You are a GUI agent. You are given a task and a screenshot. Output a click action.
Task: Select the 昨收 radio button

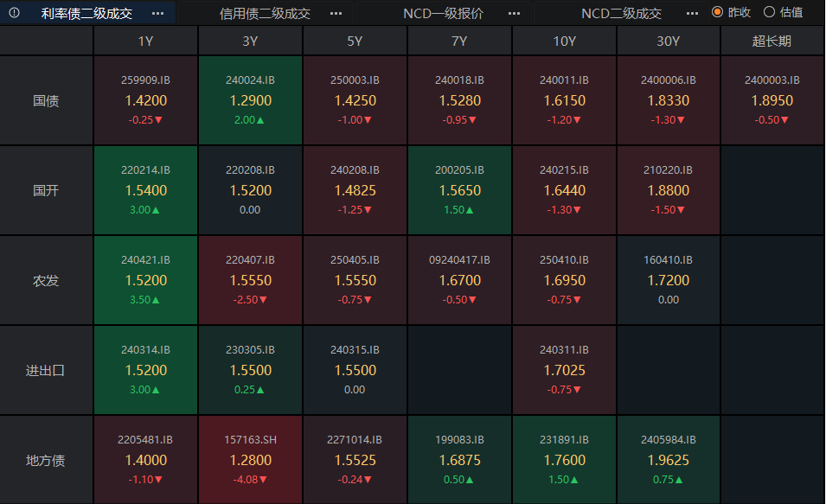[717, 12]
